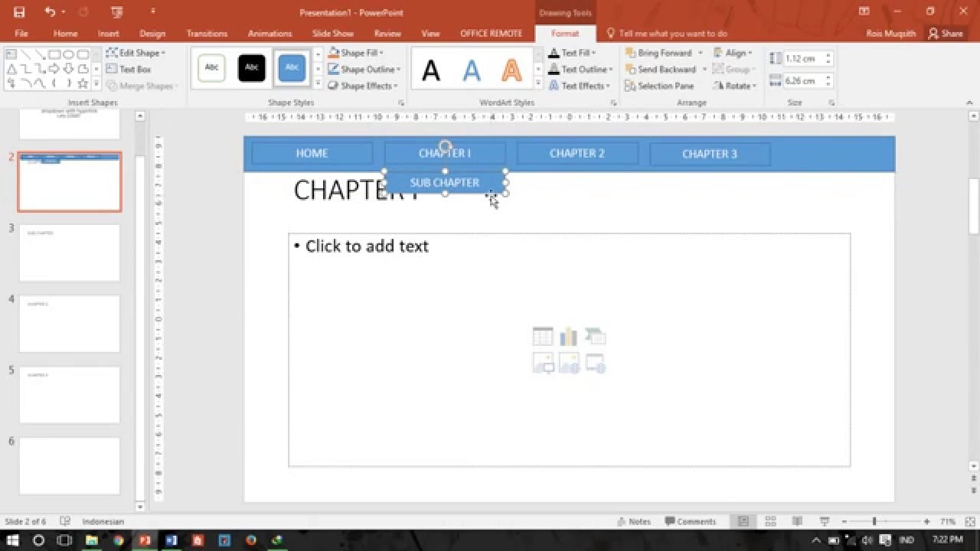The width and height of the screenshot is (980, 551).
Task: Select the blue filled Abc shape style
Action: [292, 68]
